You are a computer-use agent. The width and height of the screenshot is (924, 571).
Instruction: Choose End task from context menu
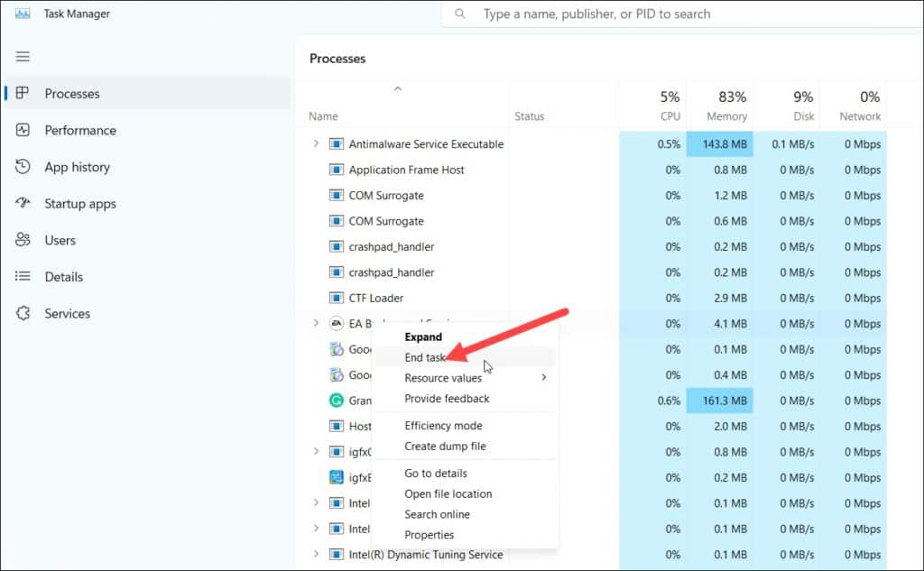(425, 358)
